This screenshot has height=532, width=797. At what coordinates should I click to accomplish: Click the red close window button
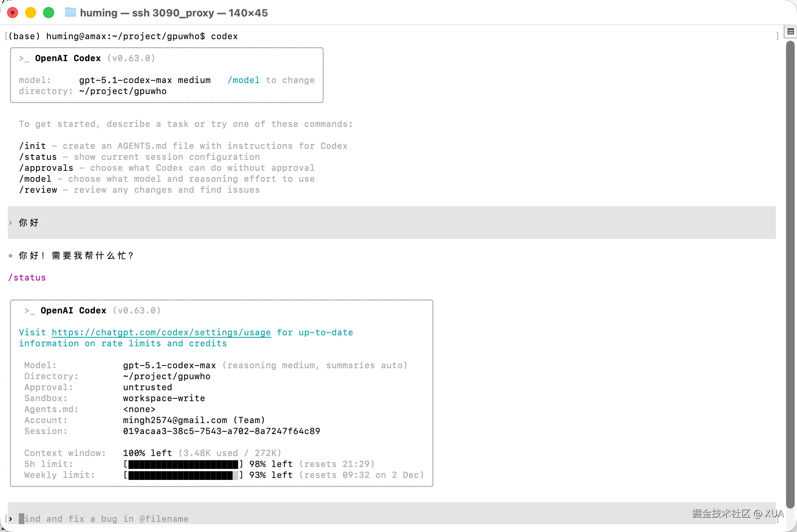pyautogui.click(x=13, y=13)
